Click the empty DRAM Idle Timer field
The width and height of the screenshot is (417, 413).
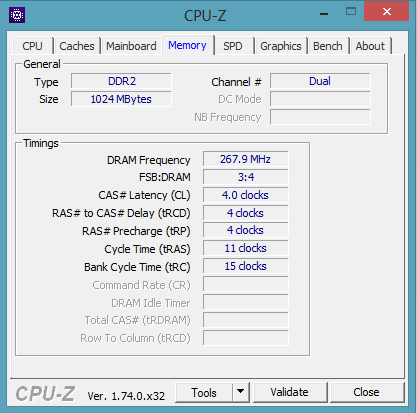pos(246,302)
